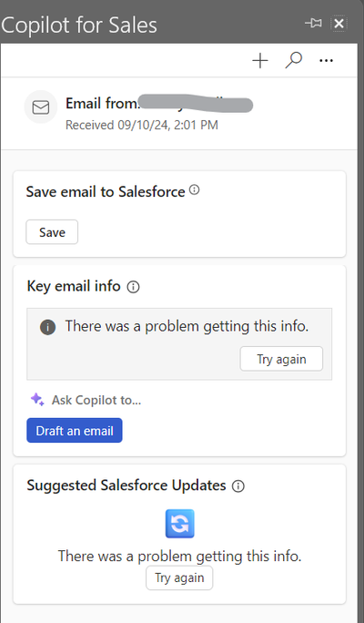Click the purple Copilot sparkle icon
This screenshot has height=623, width=364.
tap(37, 399)
